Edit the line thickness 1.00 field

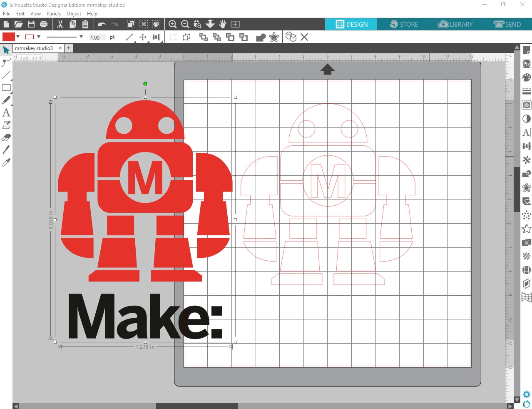click(x=97, y=37)
